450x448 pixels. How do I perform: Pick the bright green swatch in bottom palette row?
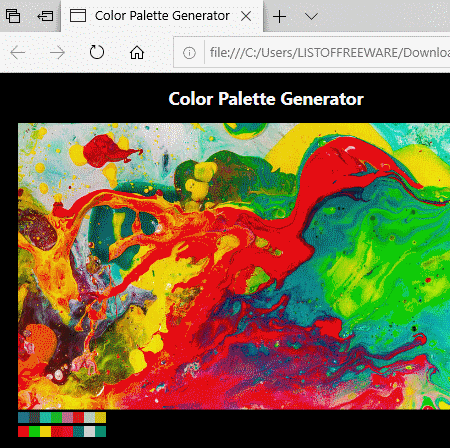[34, 431]
